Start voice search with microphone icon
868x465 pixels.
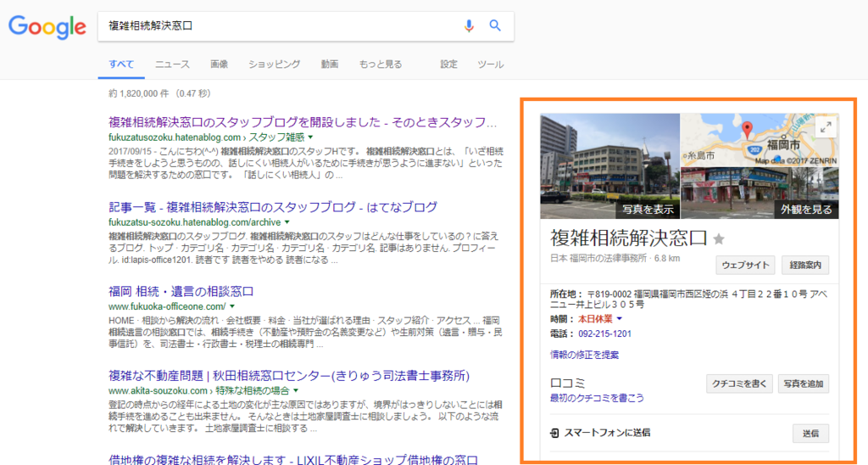click(x=468, y=25)
